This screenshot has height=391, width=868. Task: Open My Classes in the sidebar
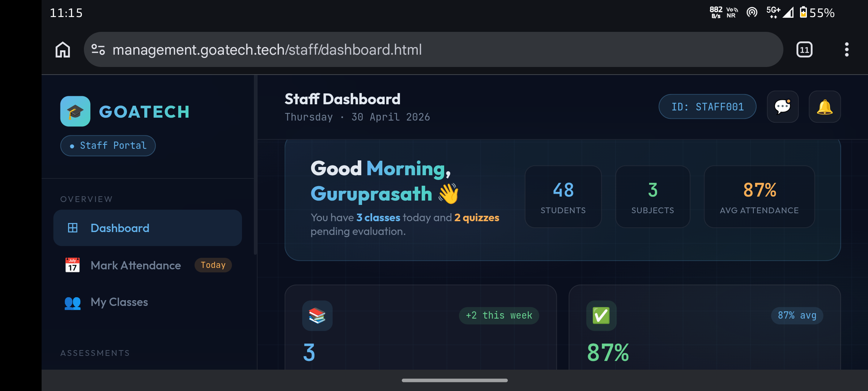(x=148, y=302)
